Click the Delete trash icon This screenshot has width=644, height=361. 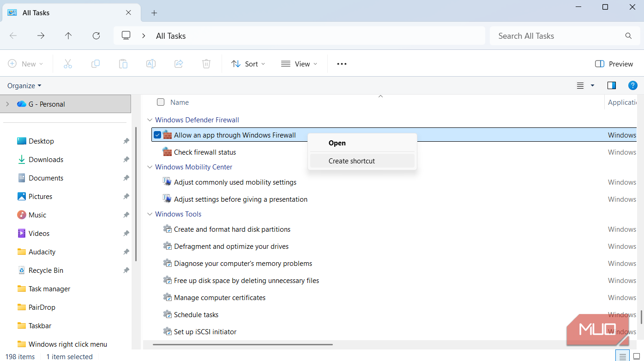click(x=206, y=64)
